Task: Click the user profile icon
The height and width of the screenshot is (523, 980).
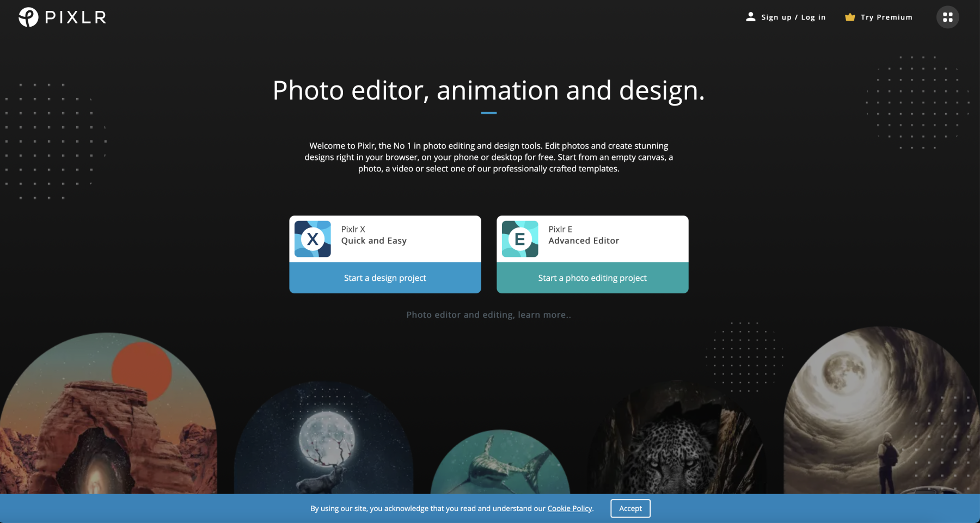Action: coord(751,17)
